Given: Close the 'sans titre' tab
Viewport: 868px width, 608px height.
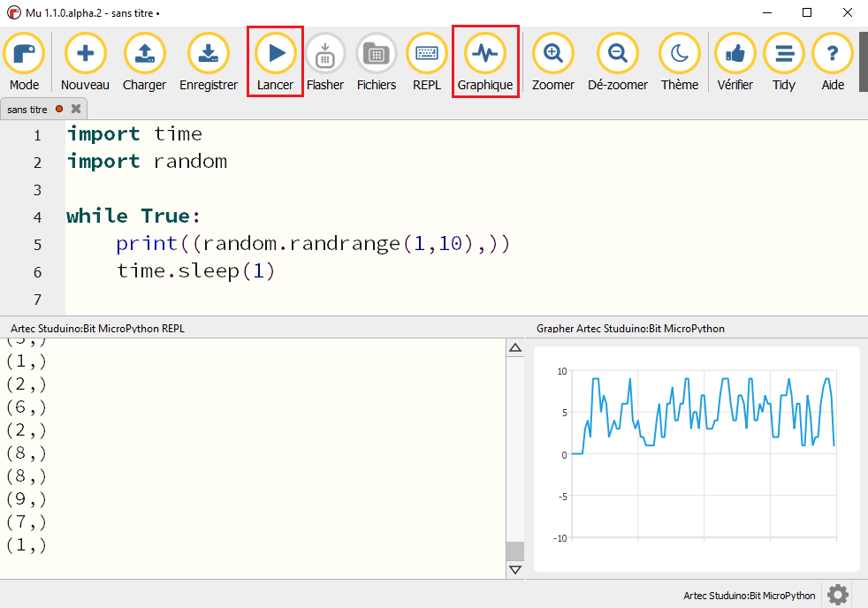Looking at the screenshot, I should pos(76,109).
